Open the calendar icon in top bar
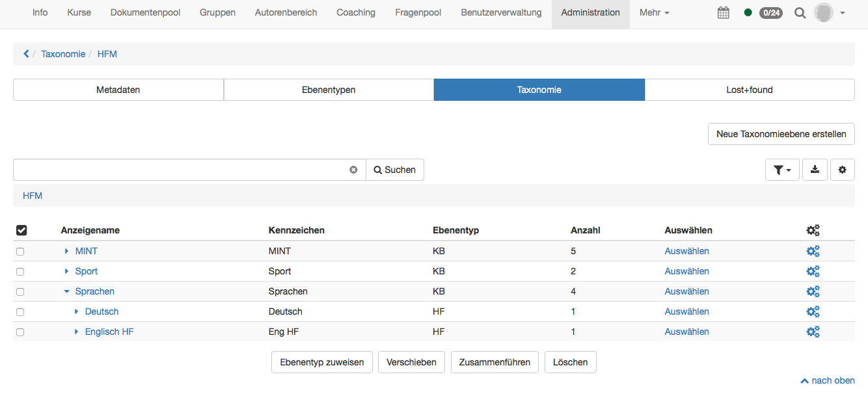The width and height of the screenshot is (868, 394). tap(723, 13)
